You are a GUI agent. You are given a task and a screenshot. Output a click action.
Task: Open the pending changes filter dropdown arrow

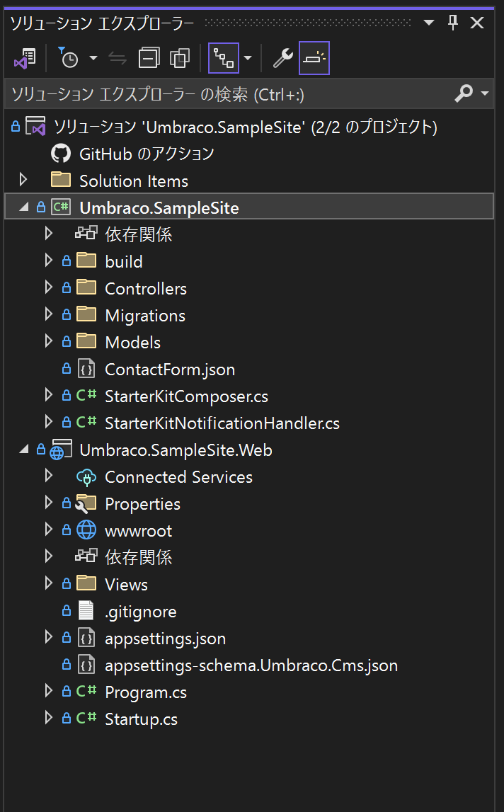tap(93, 59)
